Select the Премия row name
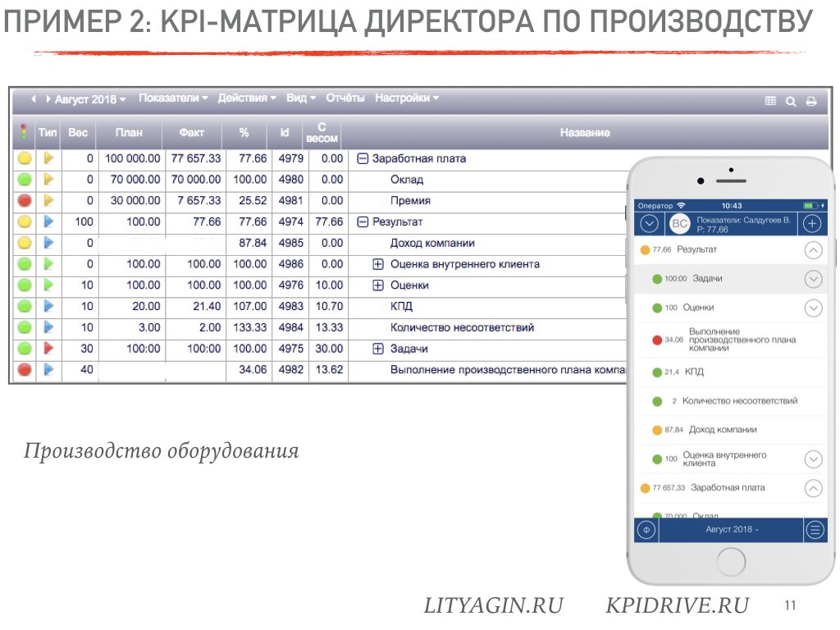Image resolution: width=840 pixels, height=630 pixels. 410,201
